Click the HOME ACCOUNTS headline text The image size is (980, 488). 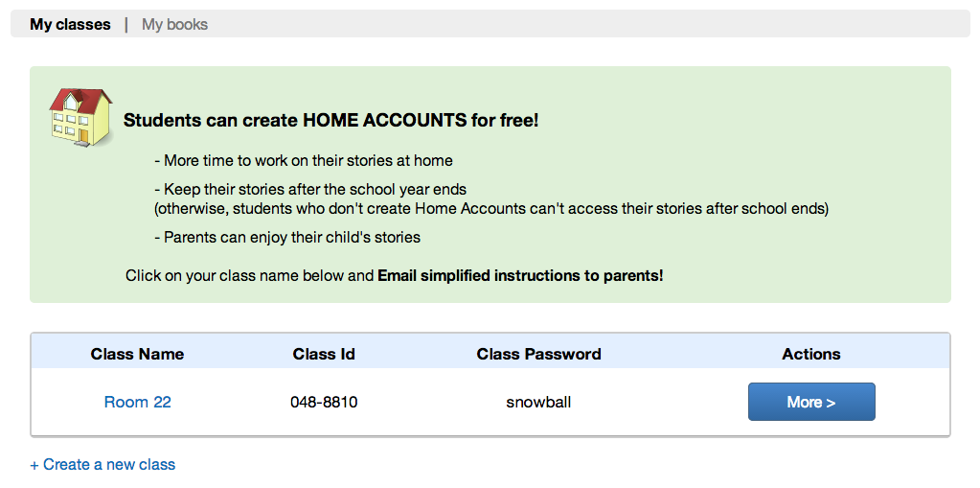330,121
